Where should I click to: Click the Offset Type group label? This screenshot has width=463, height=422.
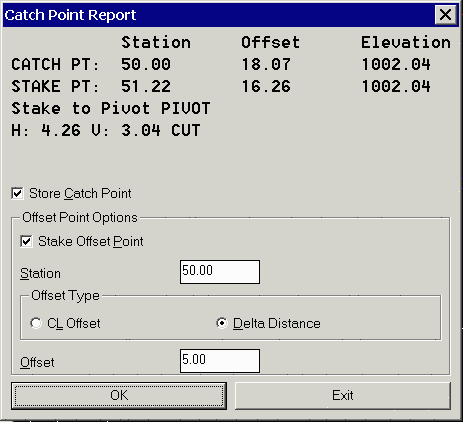coord(65,296)
